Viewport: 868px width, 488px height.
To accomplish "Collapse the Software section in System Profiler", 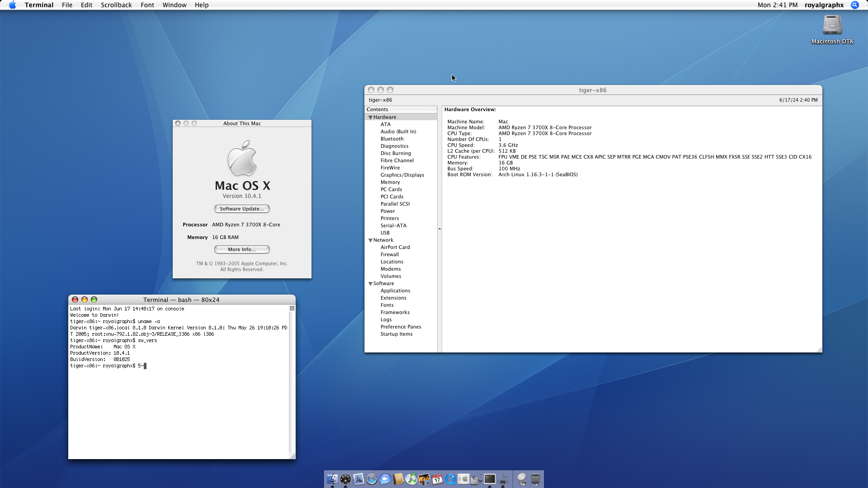I will pyautogui.click(x=370, y=284).
